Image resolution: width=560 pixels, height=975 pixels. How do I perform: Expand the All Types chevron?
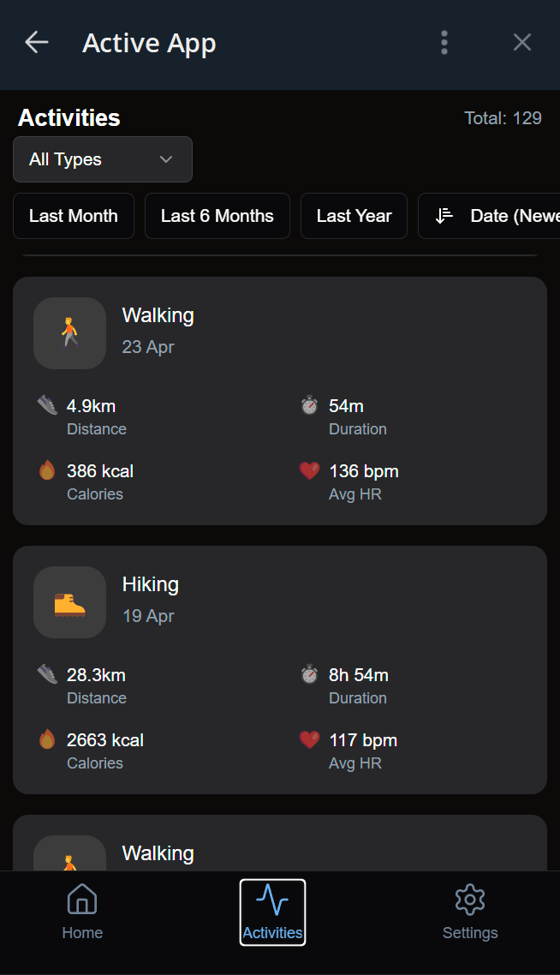tap(167, 159)
